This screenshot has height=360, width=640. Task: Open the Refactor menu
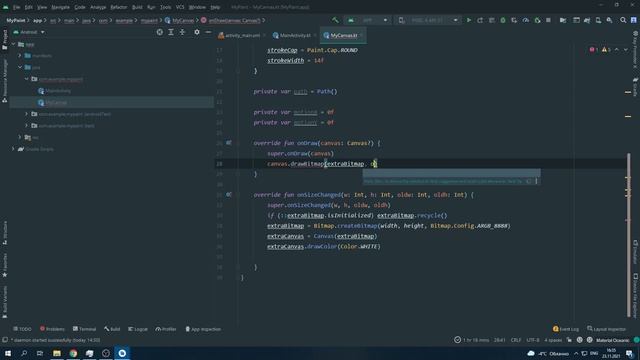click(x=118, y=7)
